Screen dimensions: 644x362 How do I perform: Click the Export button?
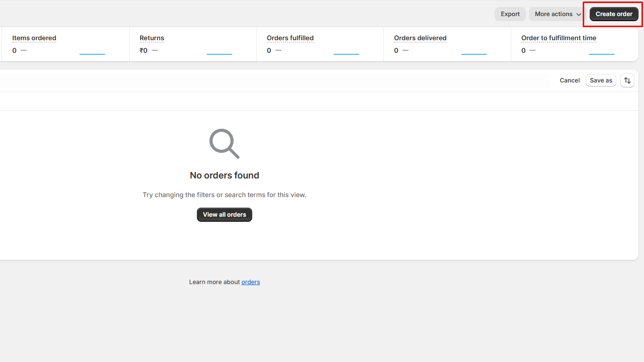click(510, 14)
